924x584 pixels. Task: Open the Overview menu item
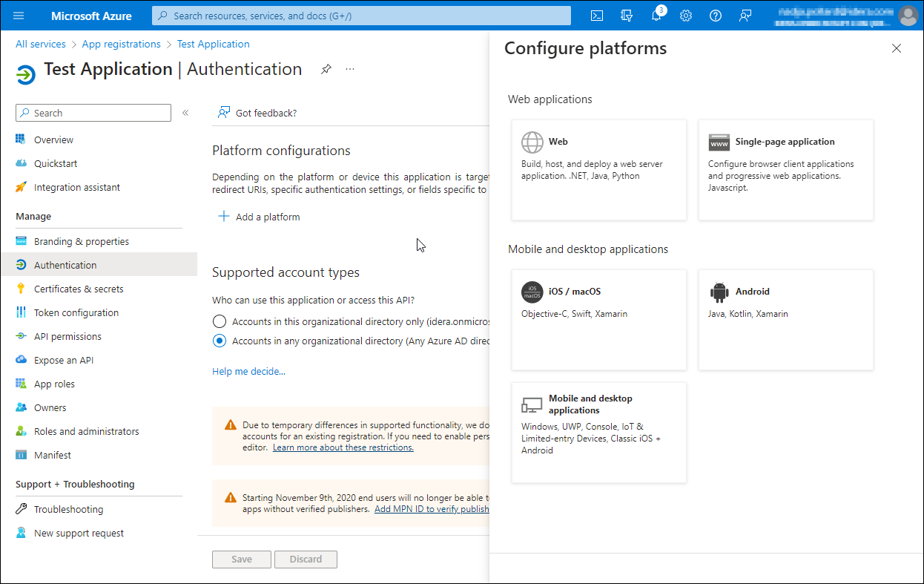[99, 140]
